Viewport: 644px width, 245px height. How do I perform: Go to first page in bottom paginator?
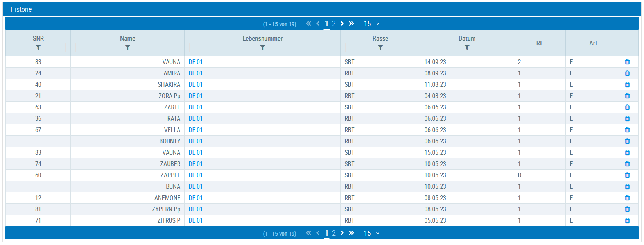click(309, 233)
